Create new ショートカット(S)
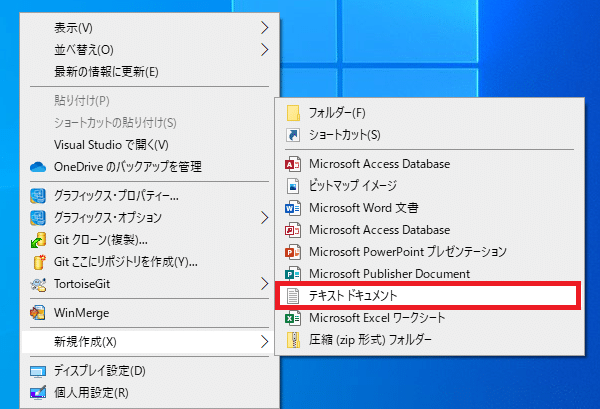This screenshot has width=600, height=409. [430, 135]
